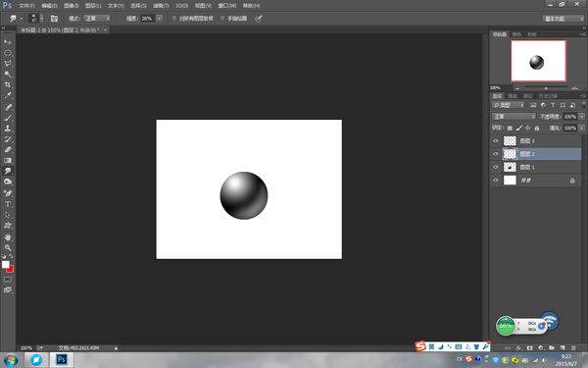Select the Clone Stamp tool
This screenshot has height=368, width=588.
point(8,128)
